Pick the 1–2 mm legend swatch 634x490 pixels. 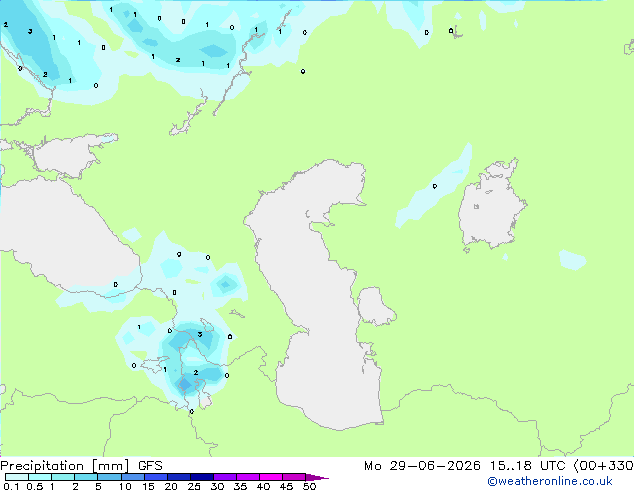(x=63, y=477)
